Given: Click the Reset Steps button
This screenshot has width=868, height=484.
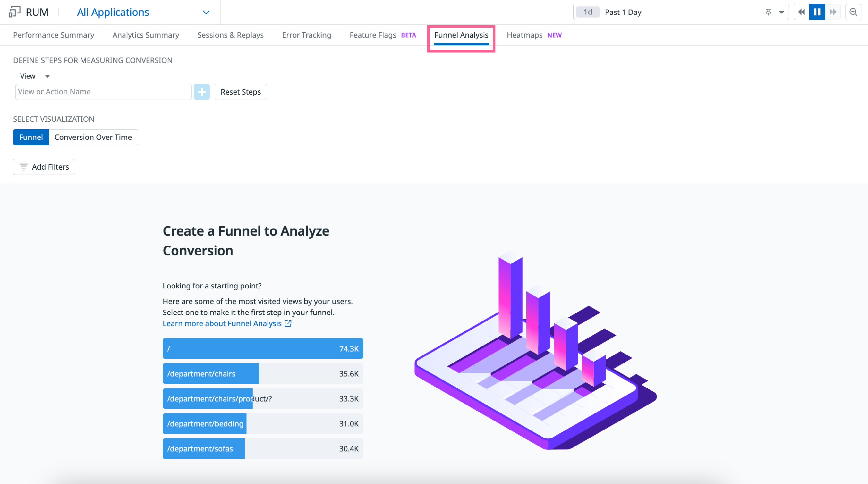Looking at the screenshot, I should coord(241,92).
